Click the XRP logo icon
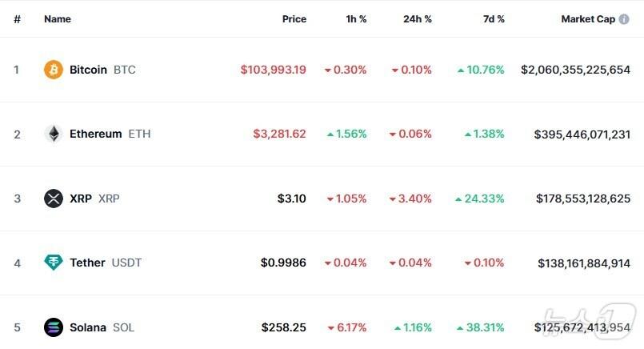The height and width of the screenshot is (349, 644). point(54,199)
